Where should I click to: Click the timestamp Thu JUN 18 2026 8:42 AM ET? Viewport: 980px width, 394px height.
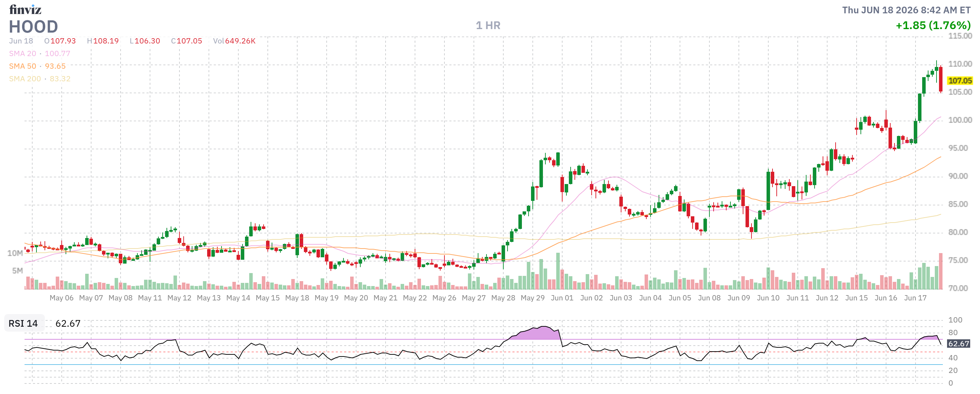[906, 10]
